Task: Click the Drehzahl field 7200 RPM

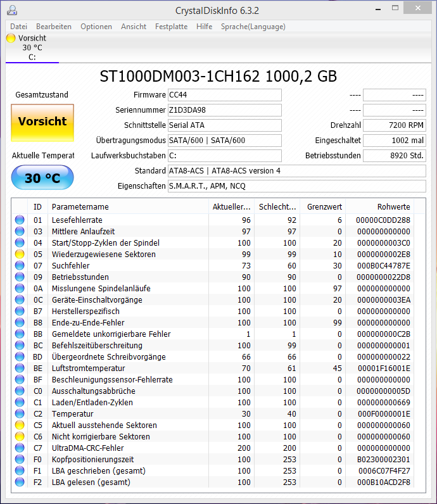Action: click(395, 125)
